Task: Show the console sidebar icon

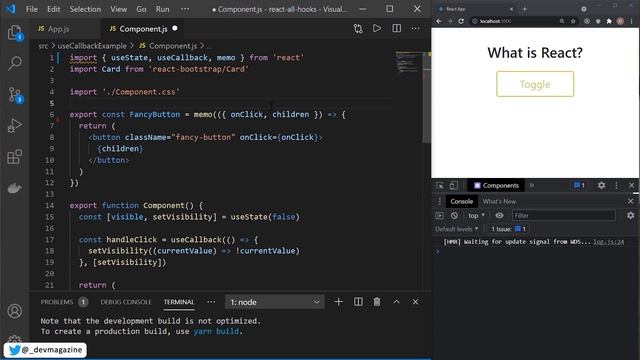Action: 439,216
